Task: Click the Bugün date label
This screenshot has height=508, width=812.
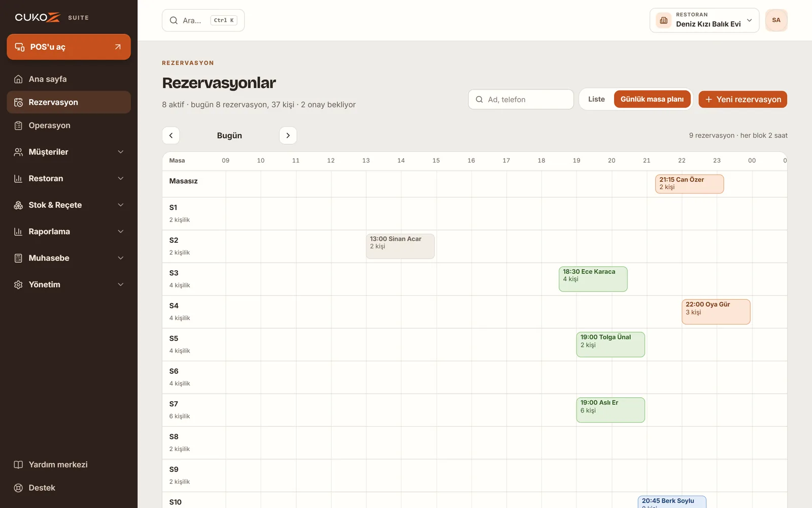Action: (x=229, y=136)
